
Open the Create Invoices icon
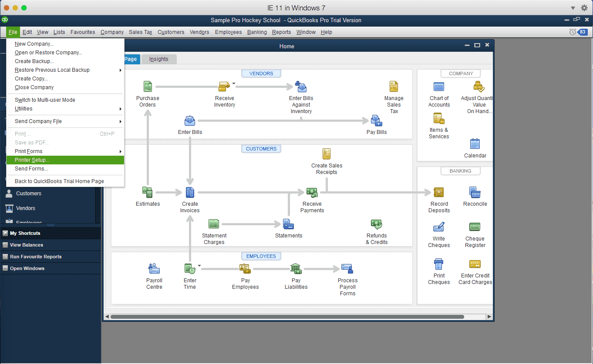[190, 192]
